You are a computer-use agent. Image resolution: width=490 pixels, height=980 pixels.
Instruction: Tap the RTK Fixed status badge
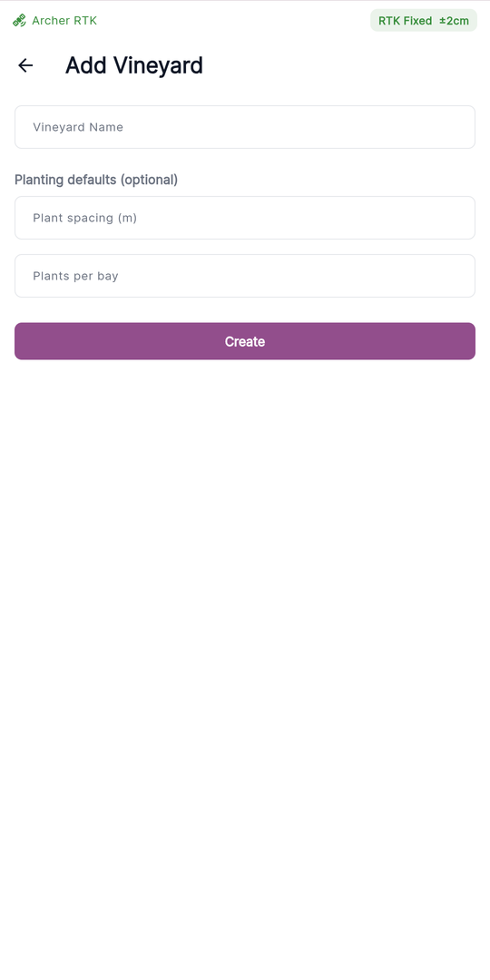424,21
